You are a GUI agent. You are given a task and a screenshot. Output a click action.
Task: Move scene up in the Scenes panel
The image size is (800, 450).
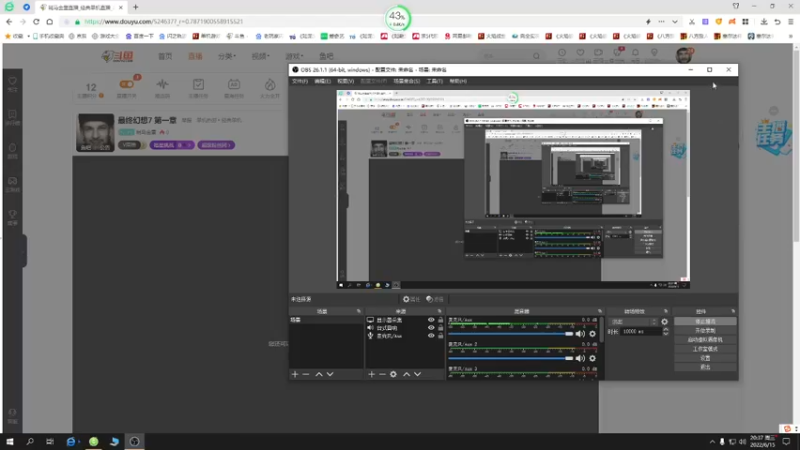pyautogui.click(x=319, y=374)
